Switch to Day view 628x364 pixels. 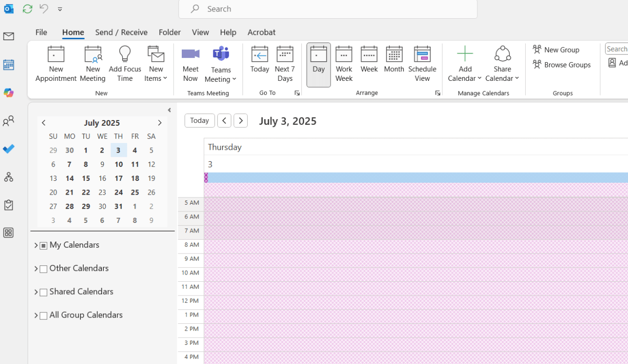[x=319, y=65]
